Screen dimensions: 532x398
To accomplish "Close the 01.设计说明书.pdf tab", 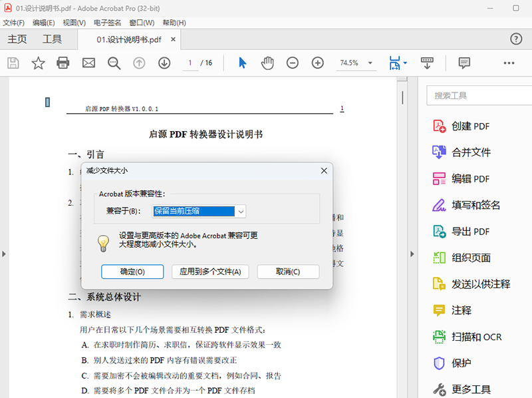I will pos(173,39).
